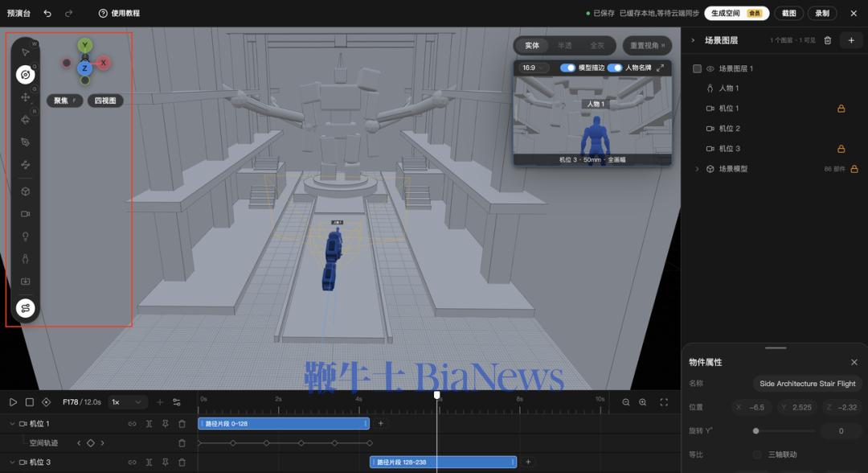This screenshot has height=473, width=868.
Task: Click the undo arrow in top bar
Action: (x=47, y=14)
